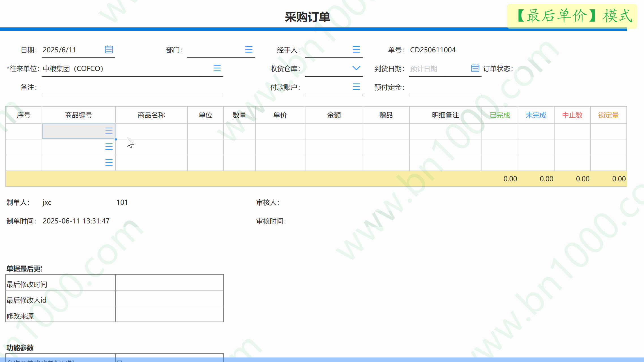
Task: Open the 到货日期 calendar icon
Action: (475, 68)
